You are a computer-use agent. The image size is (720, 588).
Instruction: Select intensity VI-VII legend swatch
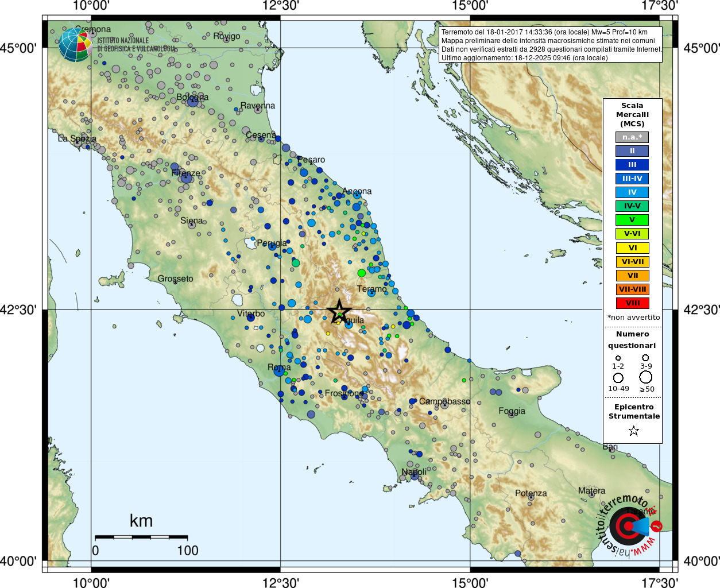(632, 262)
